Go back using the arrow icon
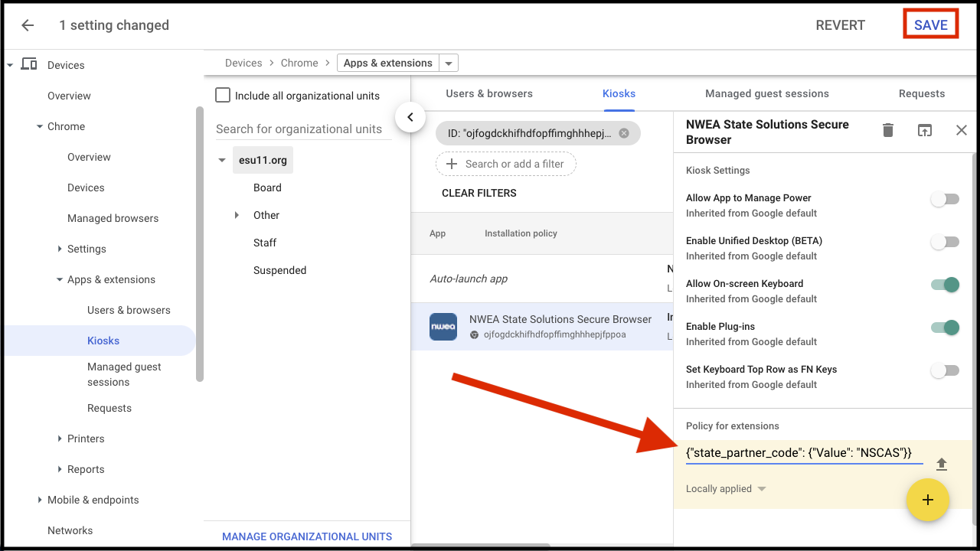The image size is (980, 551). pyautogui.click(x=28, y=25)
